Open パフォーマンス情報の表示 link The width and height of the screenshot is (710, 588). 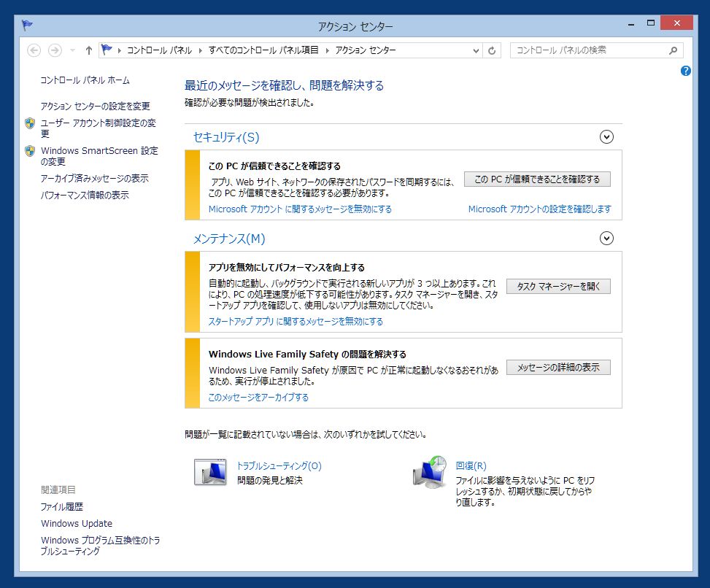(x=85, y=195)
